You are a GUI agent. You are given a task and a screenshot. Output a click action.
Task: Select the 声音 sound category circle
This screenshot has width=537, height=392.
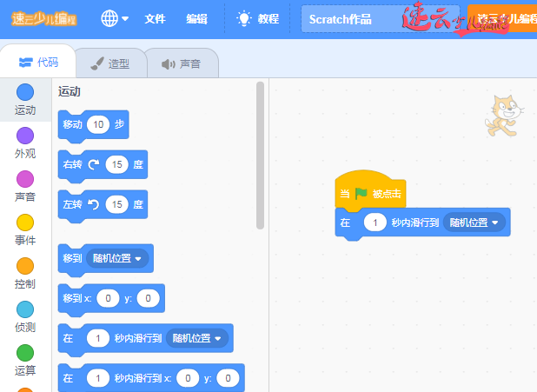pos(25,179)
